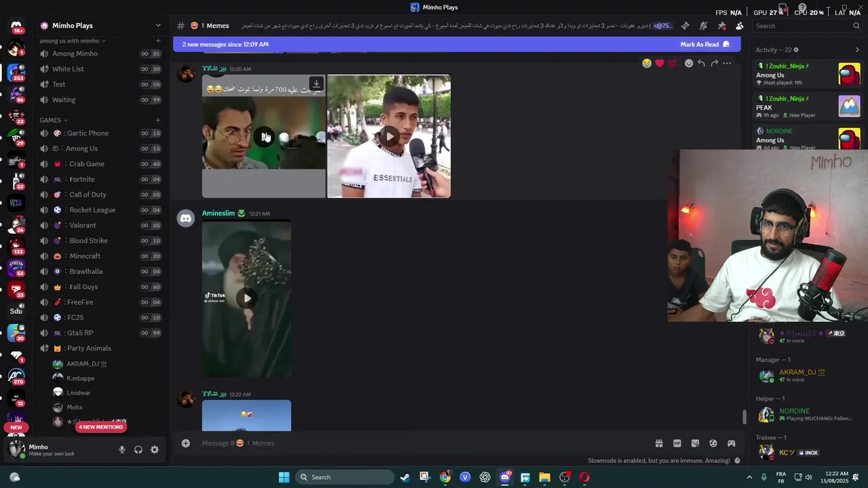Screen dimensions: 868x488
Task: Join Among Mimho voice channel
Action: [100, 54]
